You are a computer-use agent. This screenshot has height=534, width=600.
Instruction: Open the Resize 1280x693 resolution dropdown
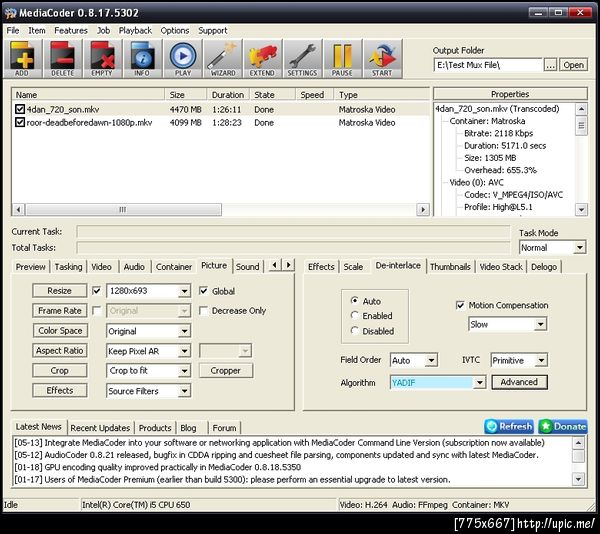click(x=184, y=291)
